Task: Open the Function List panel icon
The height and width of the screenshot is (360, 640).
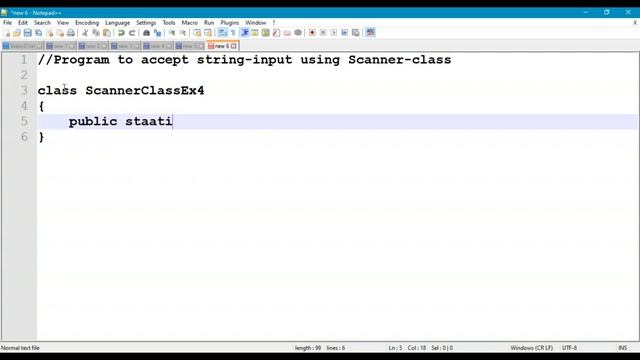Action: tap(276, 33)
